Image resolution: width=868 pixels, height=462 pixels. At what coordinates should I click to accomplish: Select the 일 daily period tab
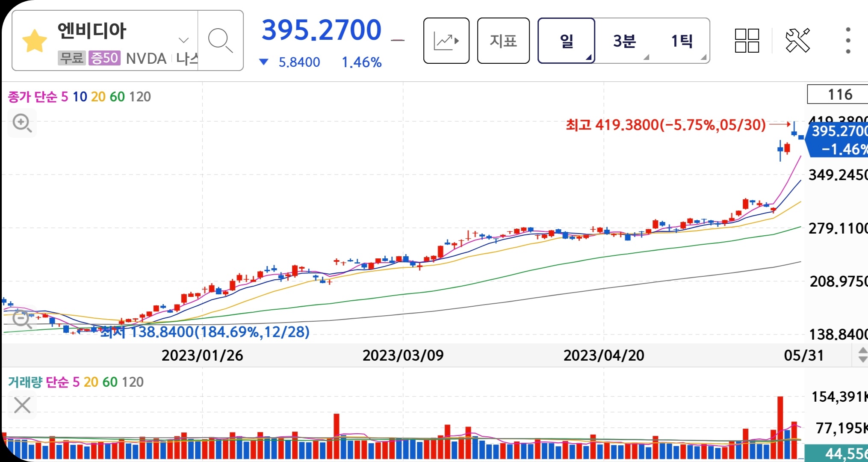[566, 41]
